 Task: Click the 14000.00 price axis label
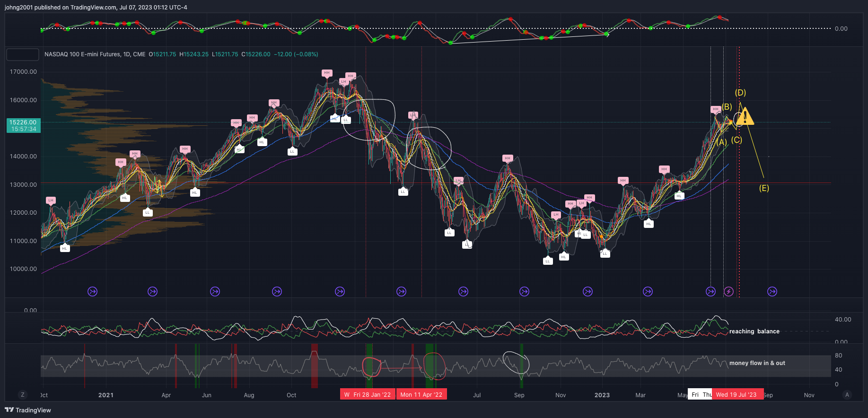[x=23, y=157]
